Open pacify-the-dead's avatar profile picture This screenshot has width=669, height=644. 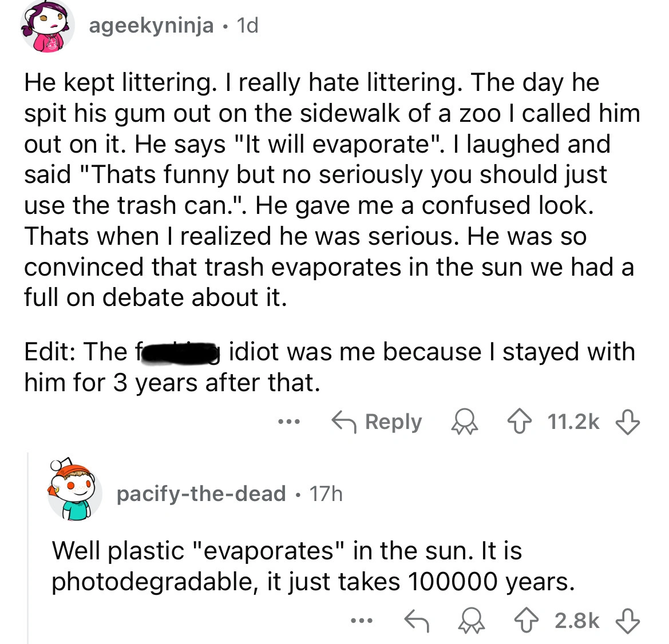coord(74,490)
